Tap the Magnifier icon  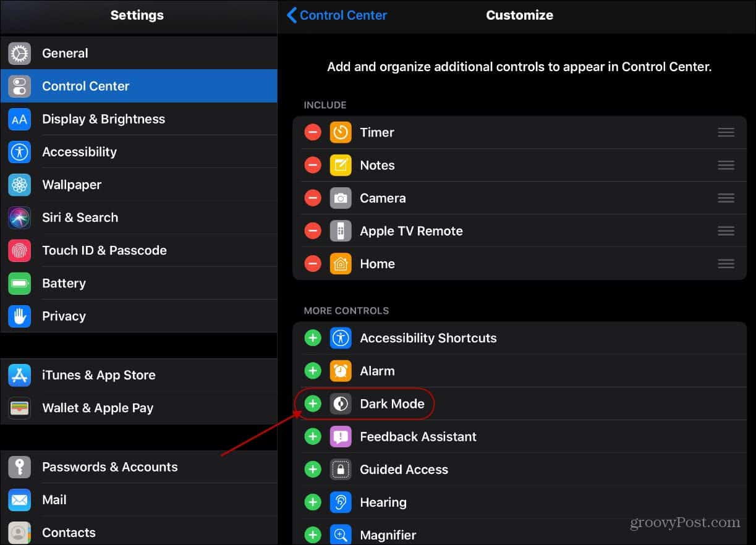341,535
